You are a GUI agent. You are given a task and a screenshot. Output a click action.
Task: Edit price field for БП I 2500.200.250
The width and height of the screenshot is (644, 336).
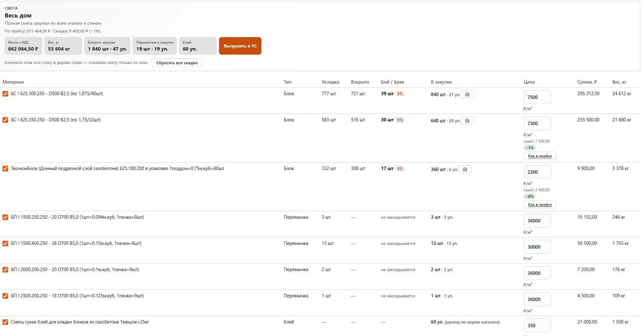(x=537, y=299)
